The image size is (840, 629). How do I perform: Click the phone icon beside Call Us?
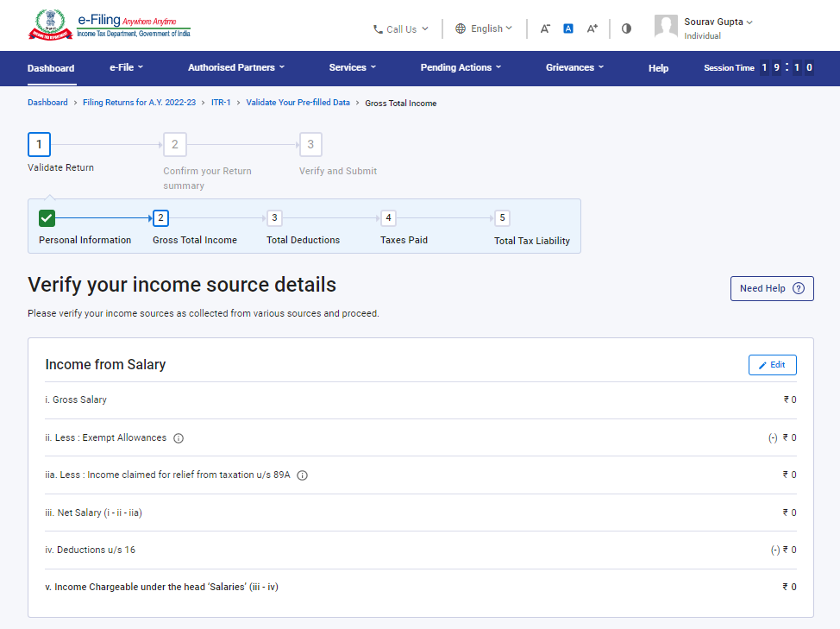(x=378, y=29)
